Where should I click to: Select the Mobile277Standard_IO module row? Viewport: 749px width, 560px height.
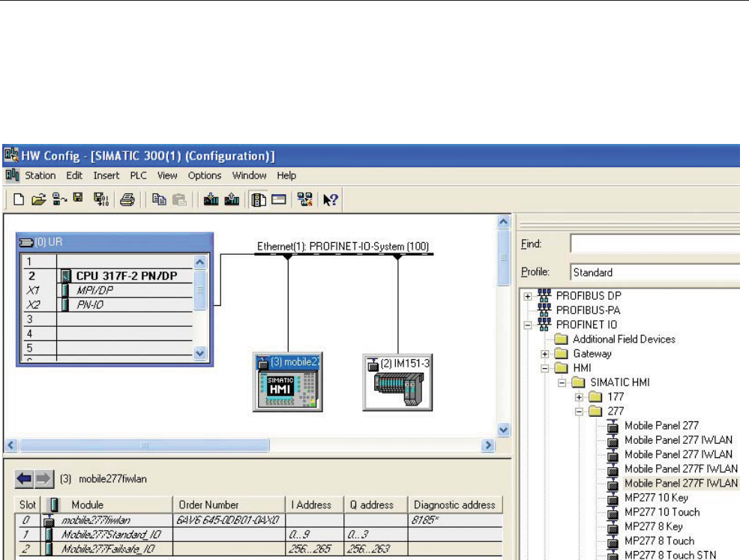[x=259, y=535]
